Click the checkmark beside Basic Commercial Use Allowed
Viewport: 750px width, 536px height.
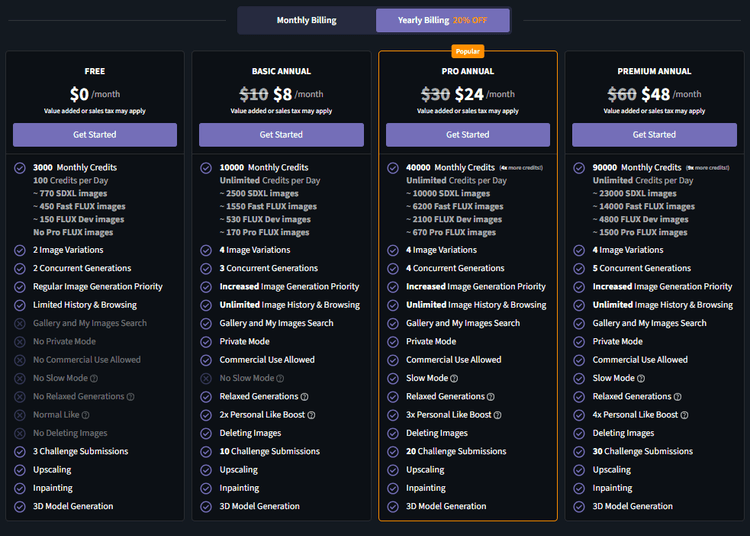(x=206, y=360)
